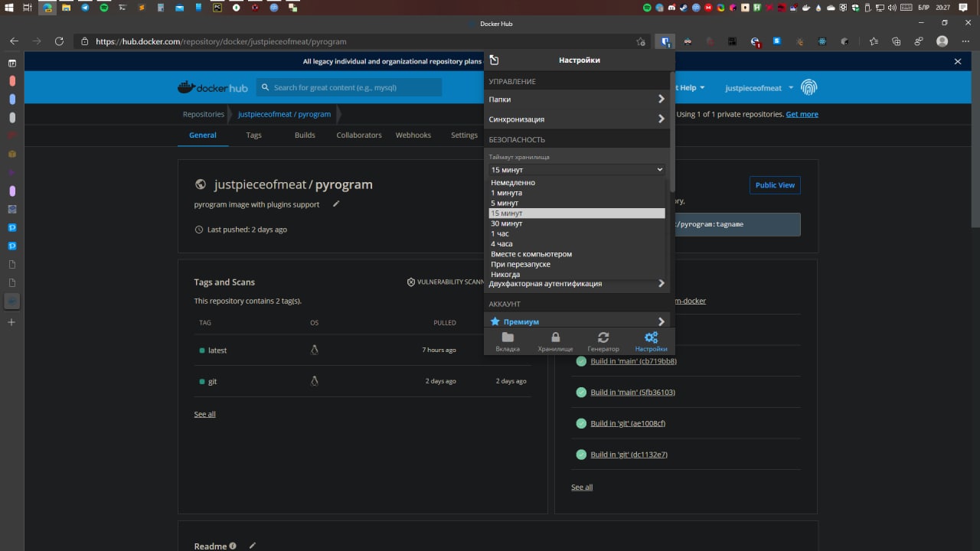Click the Bitwarden extension icon in toolbar
Image resolution: width=980 pixels, height=551 pixels.
click(665, 41)
